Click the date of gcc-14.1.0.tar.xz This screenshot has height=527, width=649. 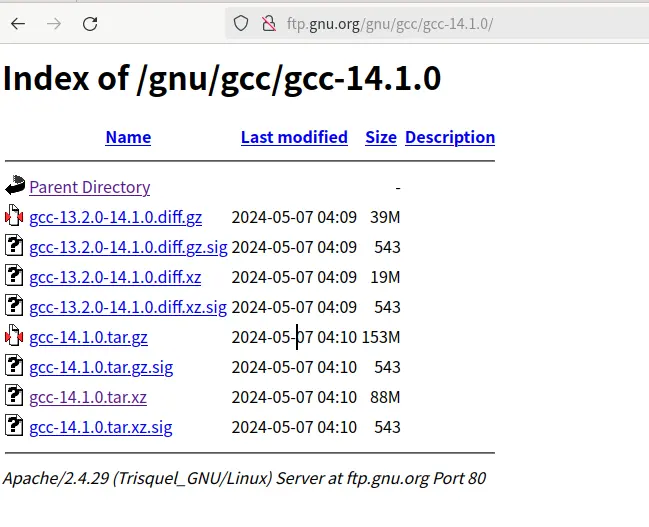pos(294,397)
